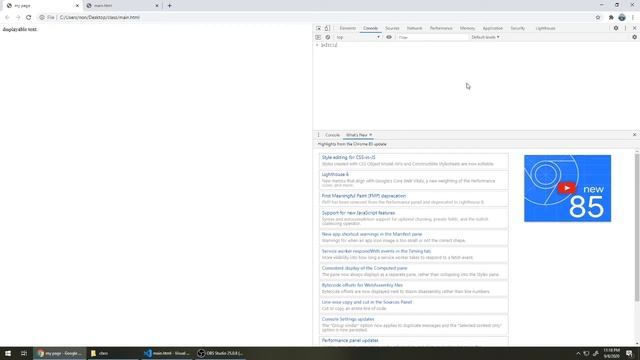The height and width of the screenshot is (360, 640).
Task: Select the Console tab in the drawer
Action: click(332, 135)
